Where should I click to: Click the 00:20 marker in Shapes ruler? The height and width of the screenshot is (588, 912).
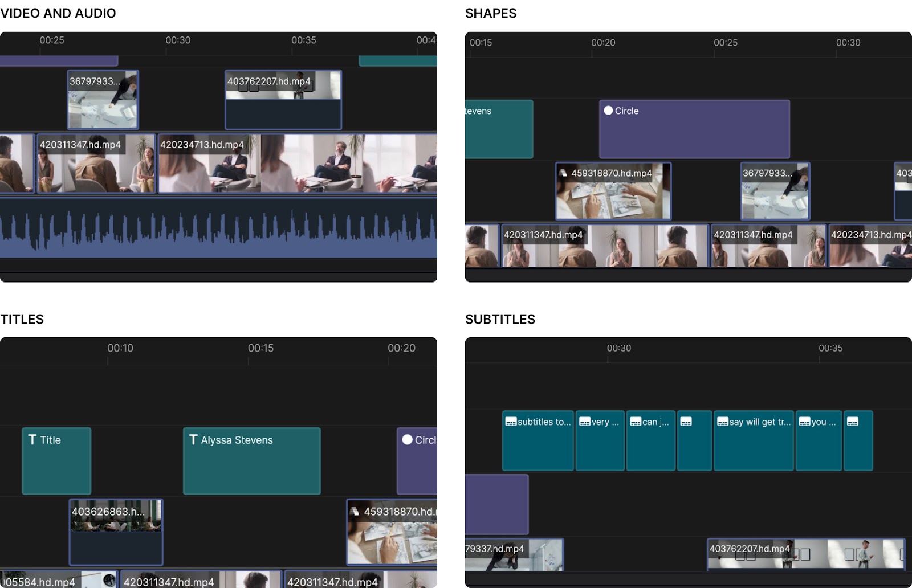[x=603, y=43]
